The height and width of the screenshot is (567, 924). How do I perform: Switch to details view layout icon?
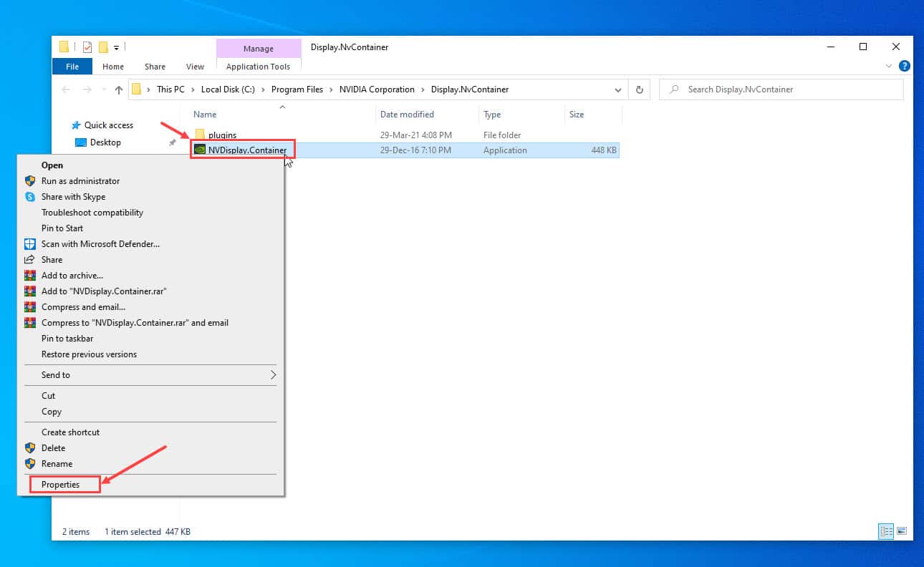pyautogui.click(x=886, y=531)
